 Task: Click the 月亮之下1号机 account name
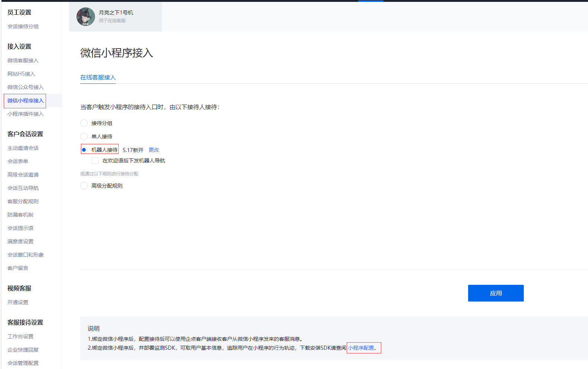click(116, 13)
